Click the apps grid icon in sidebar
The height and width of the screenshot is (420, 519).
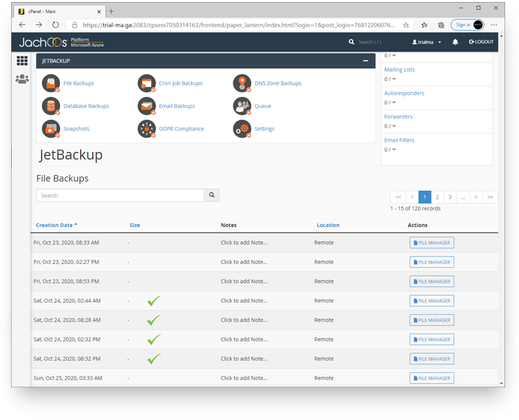coord(22,61)
